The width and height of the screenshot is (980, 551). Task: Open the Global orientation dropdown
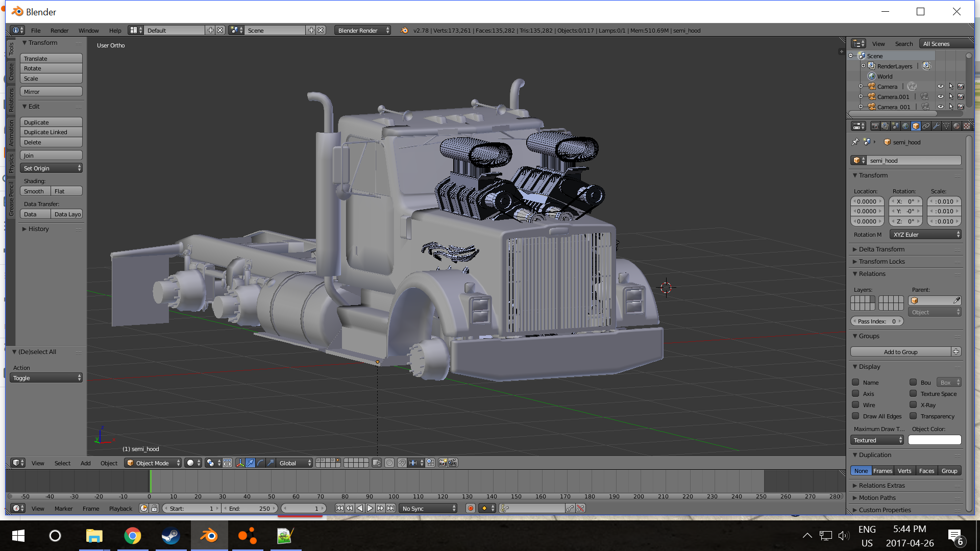295,463
